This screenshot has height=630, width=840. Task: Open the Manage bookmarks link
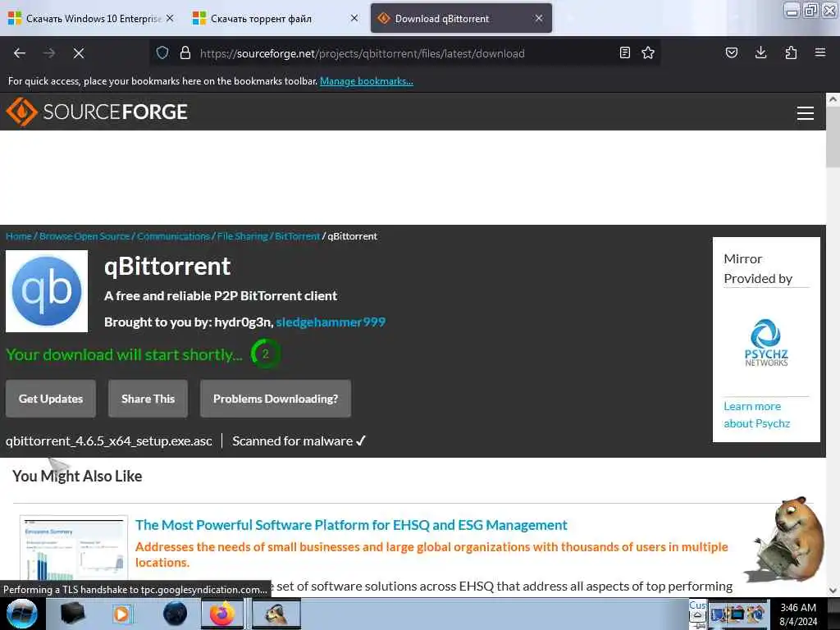(x=367, y=81)
